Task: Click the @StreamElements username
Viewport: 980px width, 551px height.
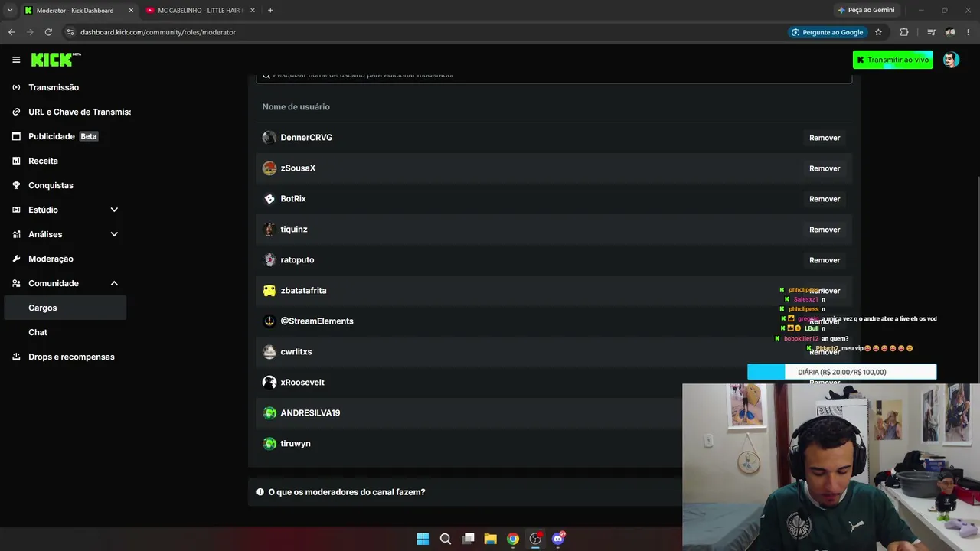Action: [317, 321]
